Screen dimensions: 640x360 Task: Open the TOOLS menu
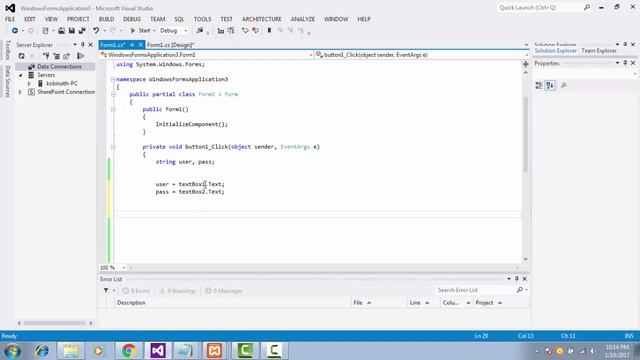(202, 19)
